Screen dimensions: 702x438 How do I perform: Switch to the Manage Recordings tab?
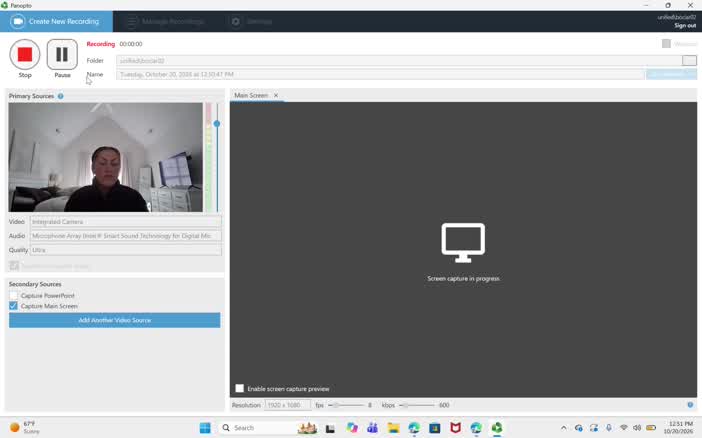(166, 21)
